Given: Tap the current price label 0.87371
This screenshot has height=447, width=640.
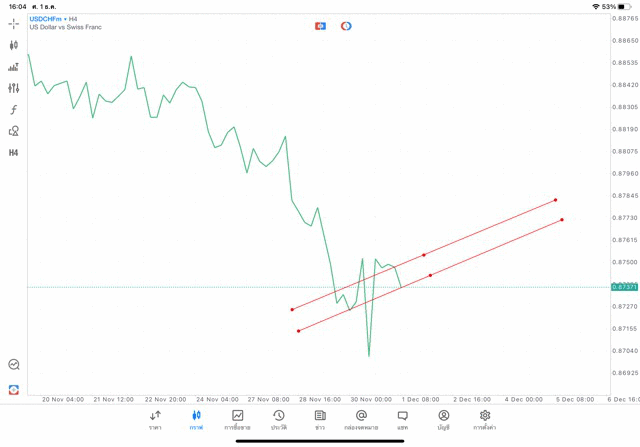Looking at the screenshot, I should [624, 287].
